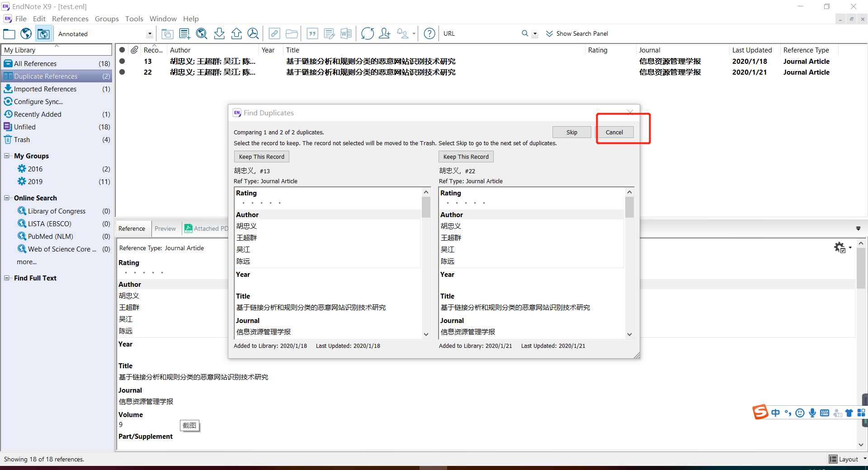Create a New Reference from the toolbar
This screenshot has width=868, height=470.
(x=184, y=34)
